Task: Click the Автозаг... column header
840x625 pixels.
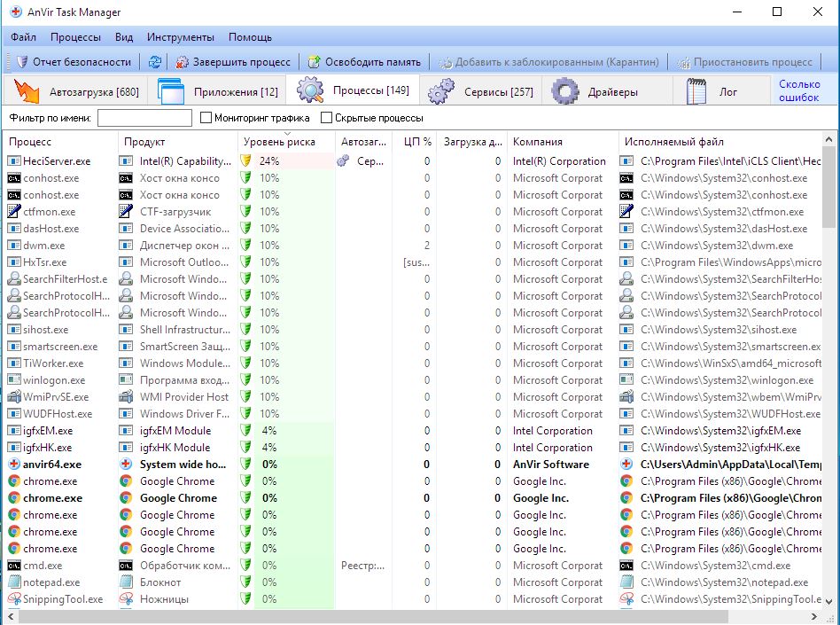Action: pos(364,142)
